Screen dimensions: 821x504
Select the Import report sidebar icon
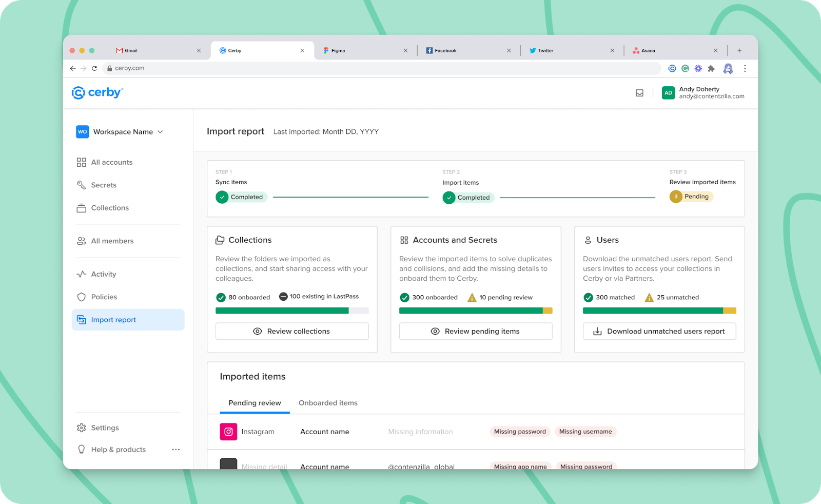coord(82,319)
